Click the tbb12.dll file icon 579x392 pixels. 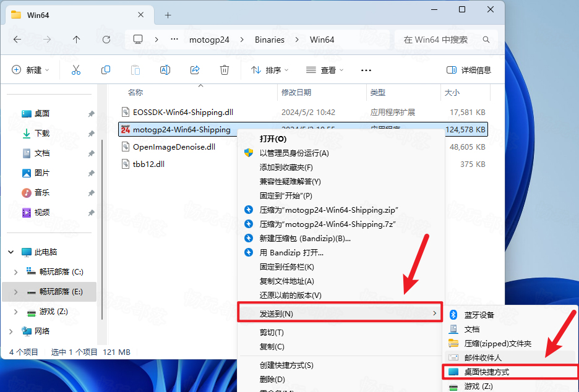tap(126, 164)
